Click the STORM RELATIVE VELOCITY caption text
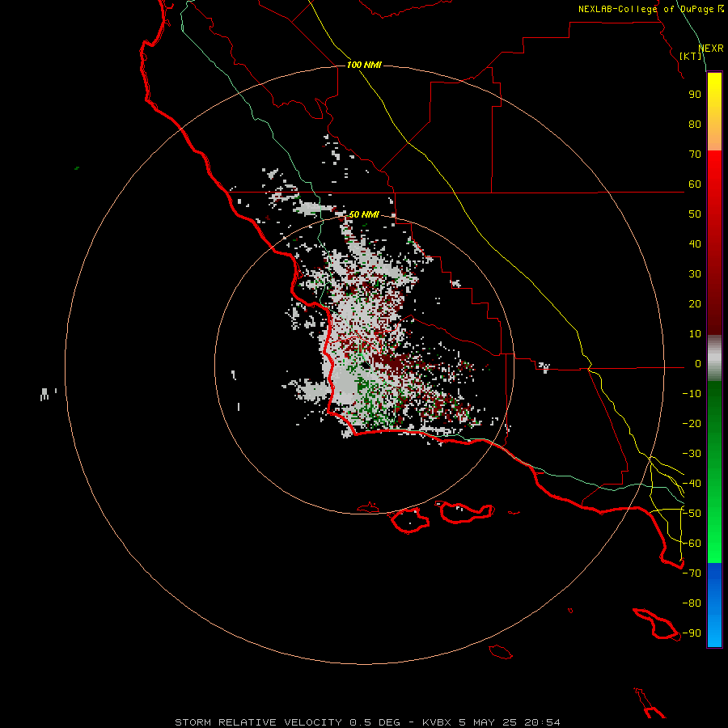The image size is (728, 728). [x=260, y=722]
